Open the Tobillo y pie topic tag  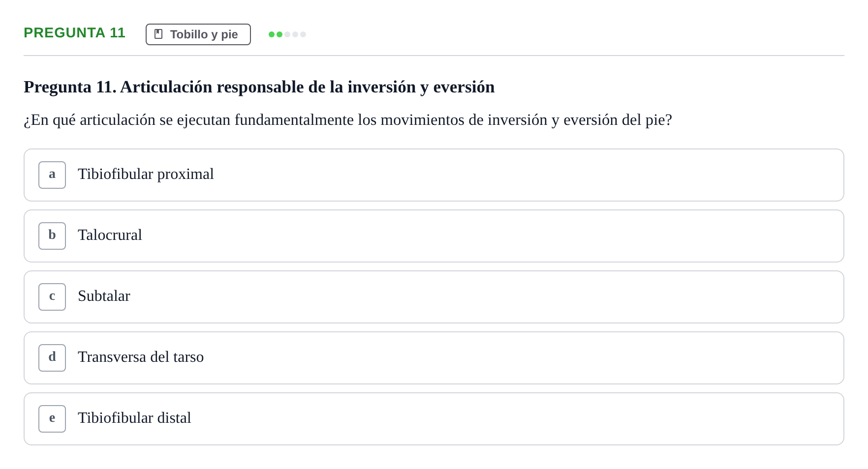(198, 34)
